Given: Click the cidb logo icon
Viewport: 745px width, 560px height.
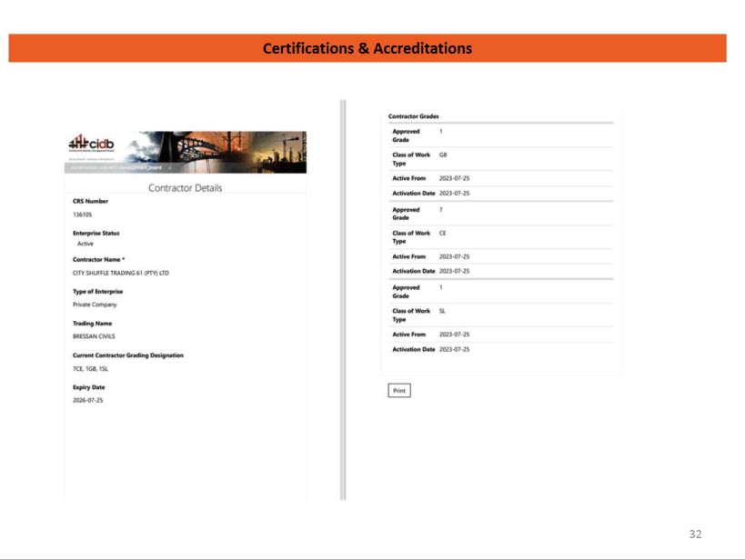Looking at the screenshot, I should click(92, 144).
